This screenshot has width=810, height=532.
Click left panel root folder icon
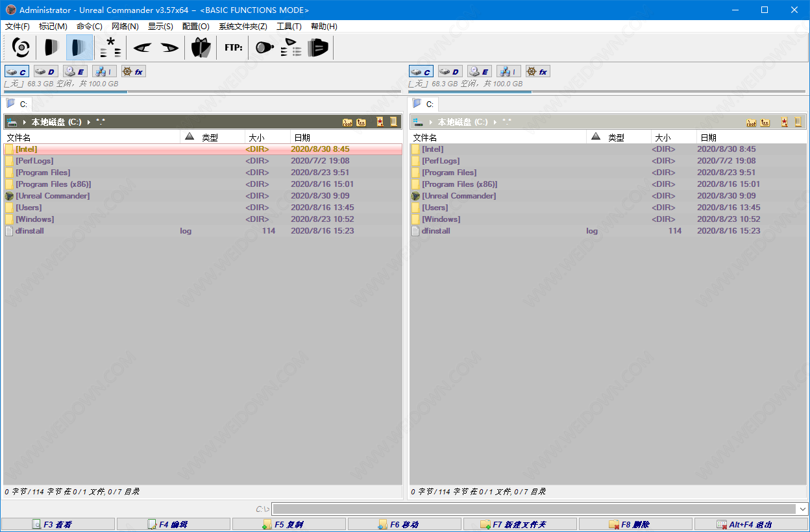point(347,122)
